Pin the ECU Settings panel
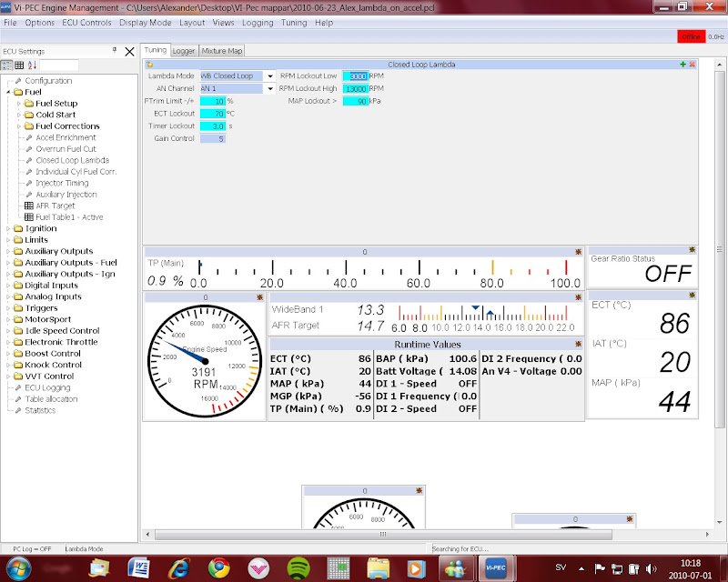This screenshot has height=582, width=728. pyautogui.click(x=115, y=50)
